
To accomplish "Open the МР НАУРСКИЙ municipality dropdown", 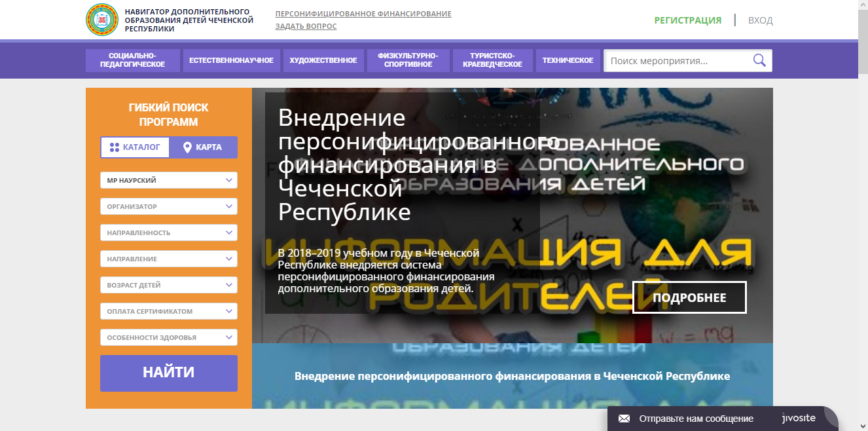I will [168, 180].
